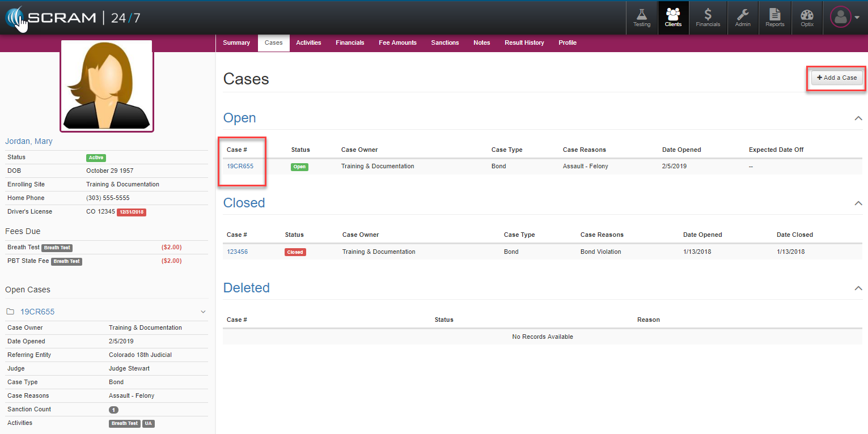Viewport: 868px width, 434px height.
Task: Open the user profile avatar menu
Action: [x=844, y=17]
